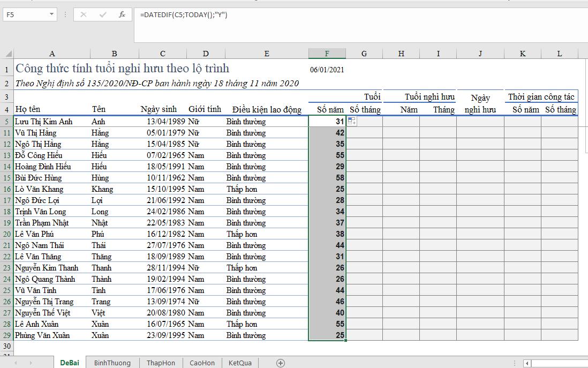Go to next sheet tab arrow
The width and height of the screenshot is (588, 368).
(31, 363)
